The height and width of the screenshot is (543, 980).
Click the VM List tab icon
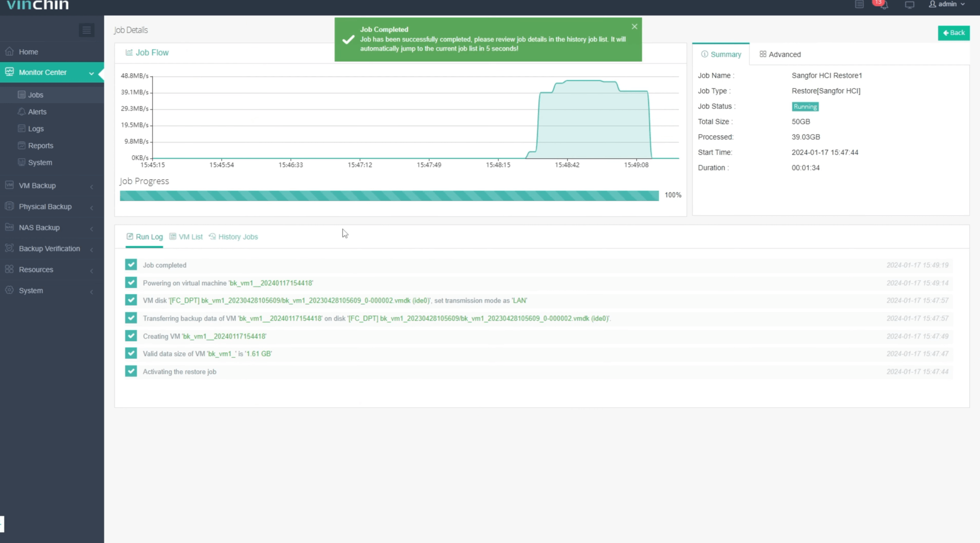(173, 236)
